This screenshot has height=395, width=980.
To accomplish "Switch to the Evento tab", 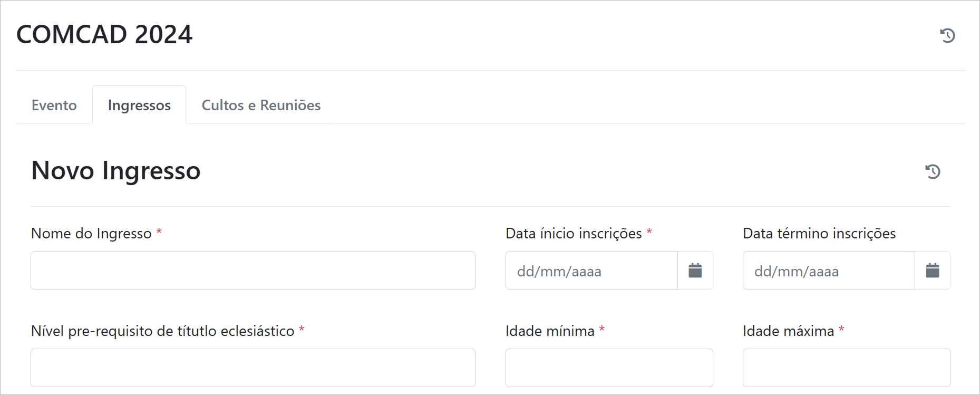I will (54, 105).
